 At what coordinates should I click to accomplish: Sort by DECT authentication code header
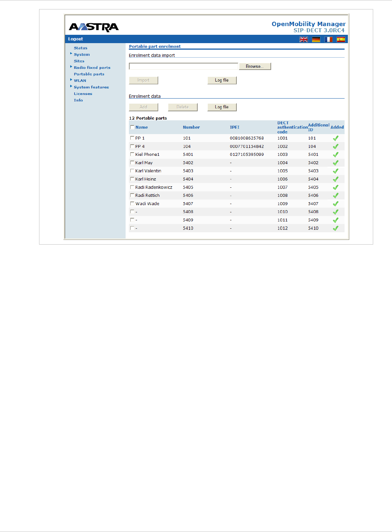[x=292, y=127]
